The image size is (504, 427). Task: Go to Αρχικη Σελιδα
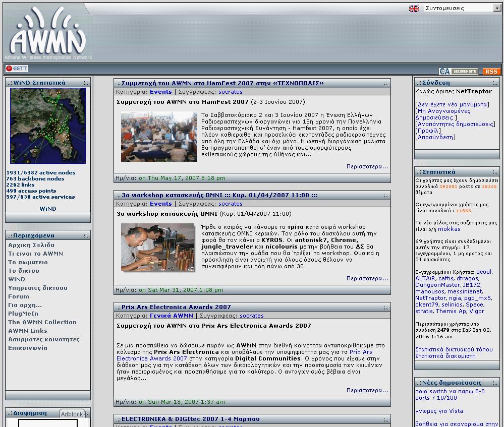[31, 245]
